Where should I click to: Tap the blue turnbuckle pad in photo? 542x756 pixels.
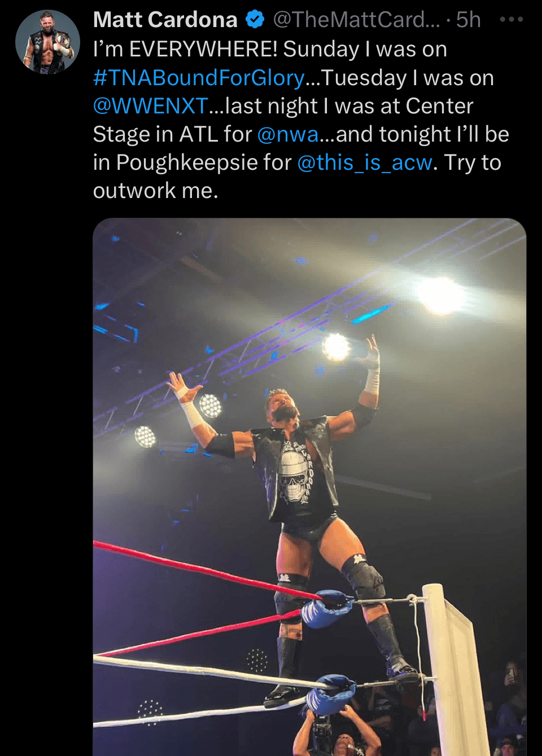tap(327, 608)
